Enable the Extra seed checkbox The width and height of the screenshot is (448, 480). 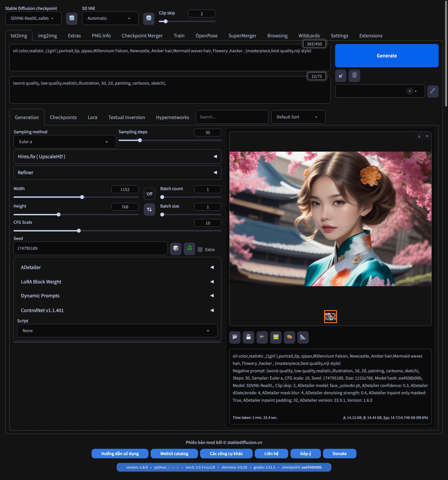200,249
